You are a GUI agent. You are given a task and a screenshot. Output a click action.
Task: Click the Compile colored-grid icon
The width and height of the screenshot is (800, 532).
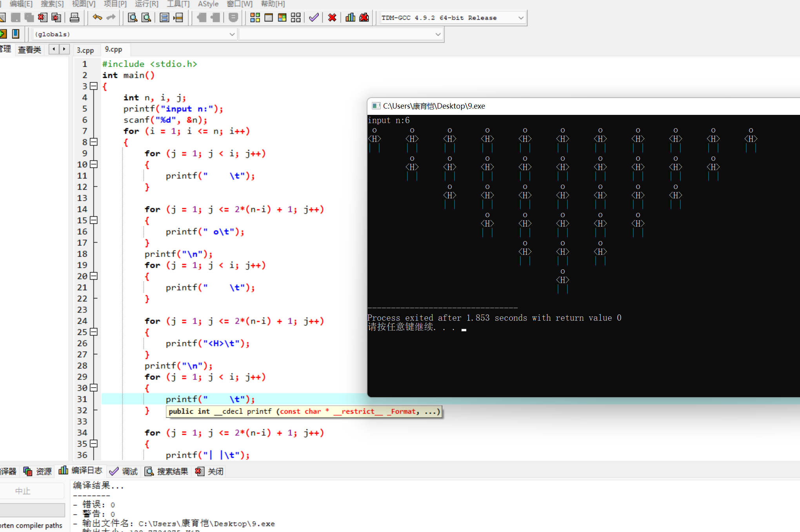(x=255, y=18)
